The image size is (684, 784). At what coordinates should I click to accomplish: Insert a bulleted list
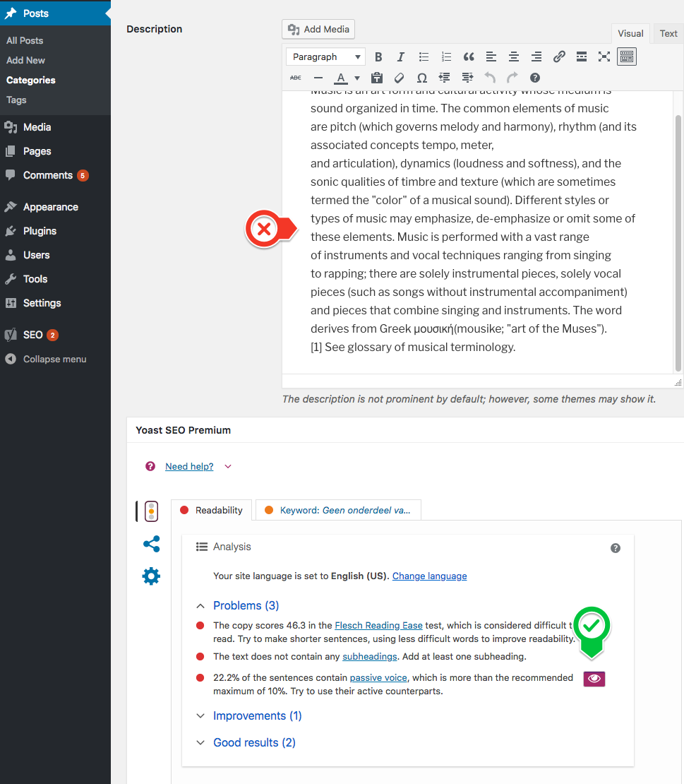(x=423, y=57)
